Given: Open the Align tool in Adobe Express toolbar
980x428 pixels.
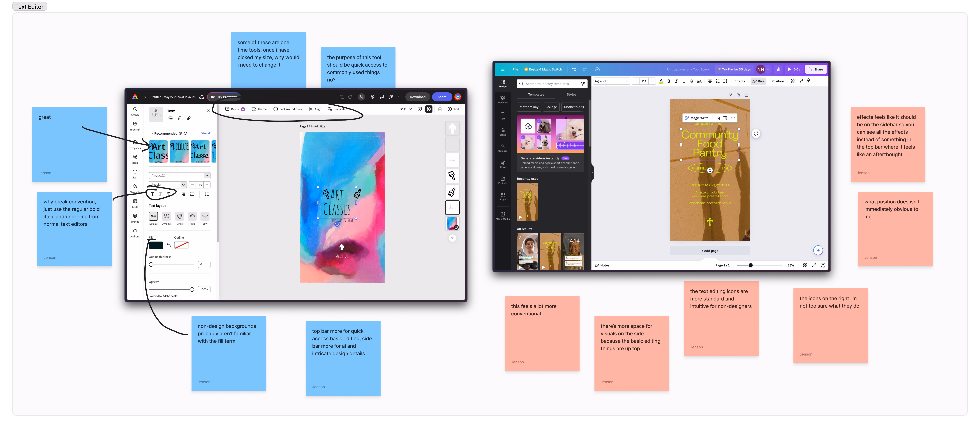Looking at the screenshot, I should (x=315, y=109).
